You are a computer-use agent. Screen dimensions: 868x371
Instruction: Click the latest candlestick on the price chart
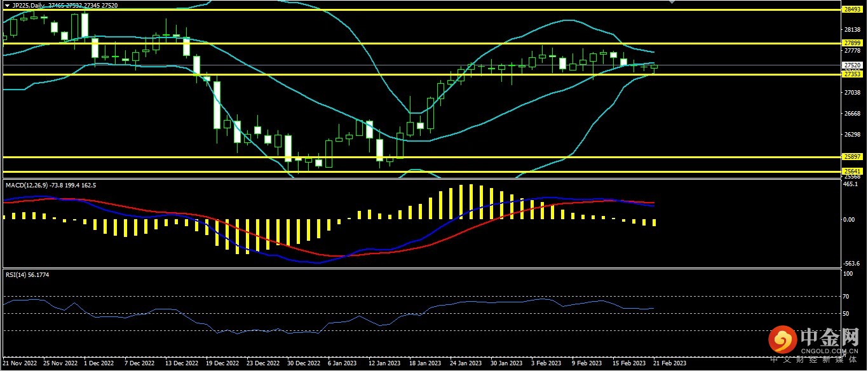pos(654,66)
